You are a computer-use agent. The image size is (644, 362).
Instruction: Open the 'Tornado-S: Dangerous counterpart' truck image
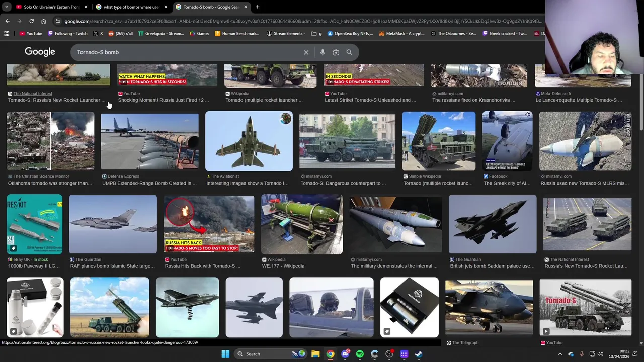pyautogui.click(x=347, y=141)
